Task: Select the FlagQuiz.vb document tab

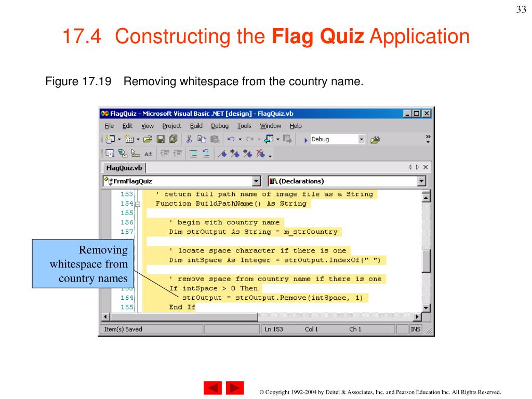Action: (124, 168)
